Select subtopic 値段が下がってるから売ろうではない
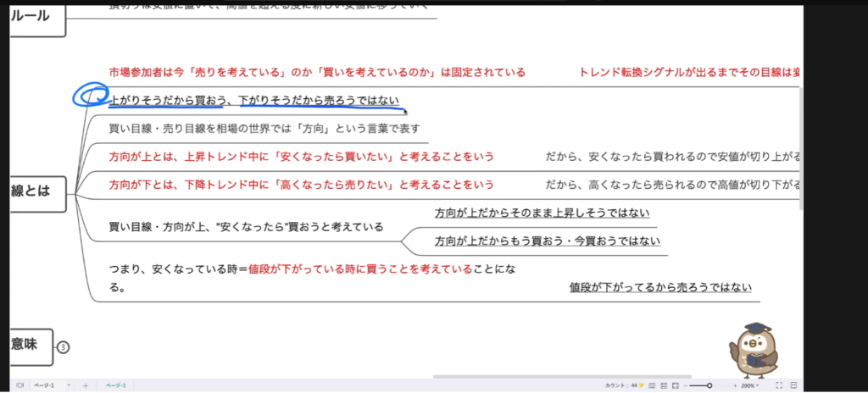868x393 pixels. tap(660, 287)
